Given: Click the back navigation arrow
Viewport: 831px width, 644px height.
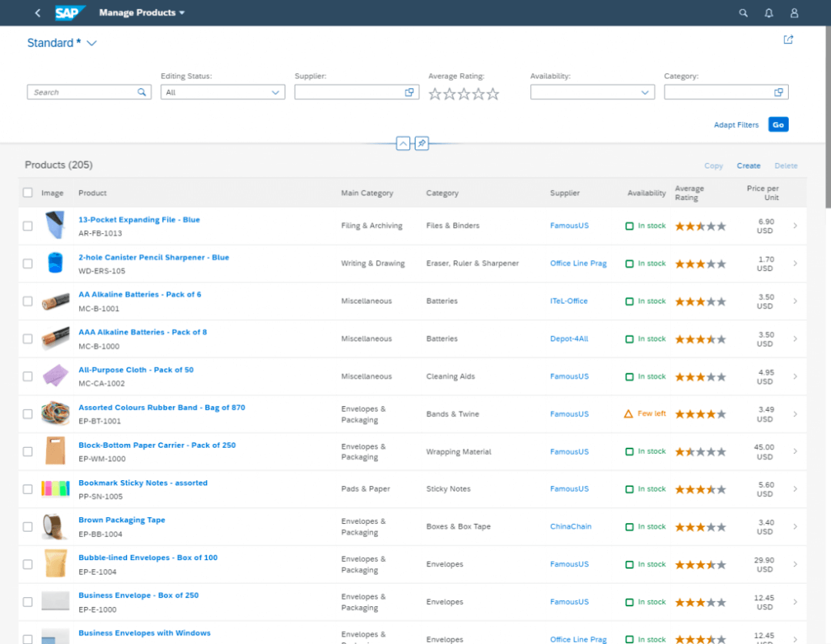Looking at the screenshot, I should click(x=38, y=13).
